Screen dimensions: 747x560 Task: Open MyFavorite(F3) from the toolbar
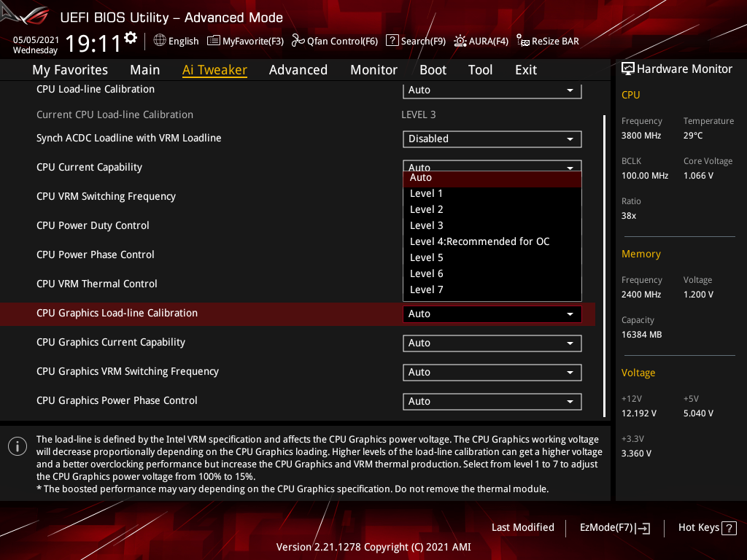click(245, 41)
